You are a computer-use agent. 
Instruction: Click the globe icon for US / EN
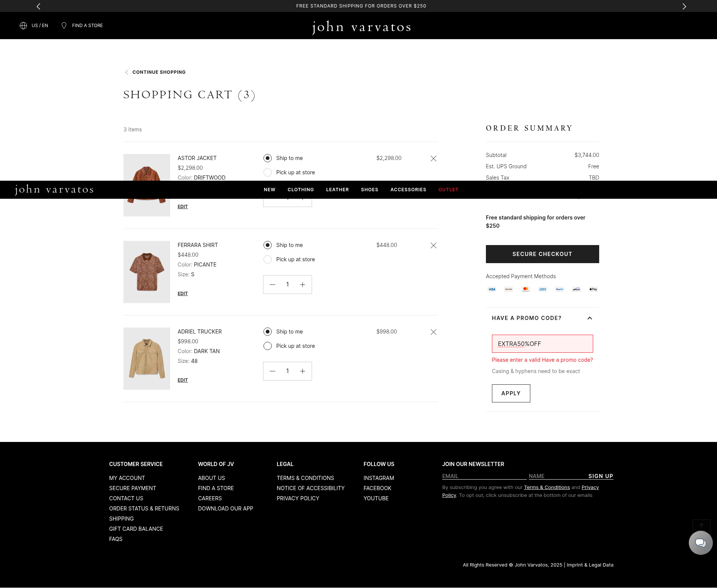23,26
